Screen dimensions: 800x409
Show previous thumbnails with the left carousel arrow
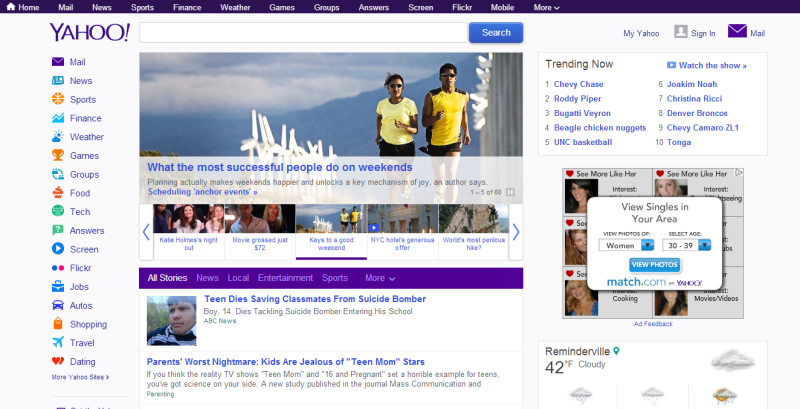tap(146, 232)
